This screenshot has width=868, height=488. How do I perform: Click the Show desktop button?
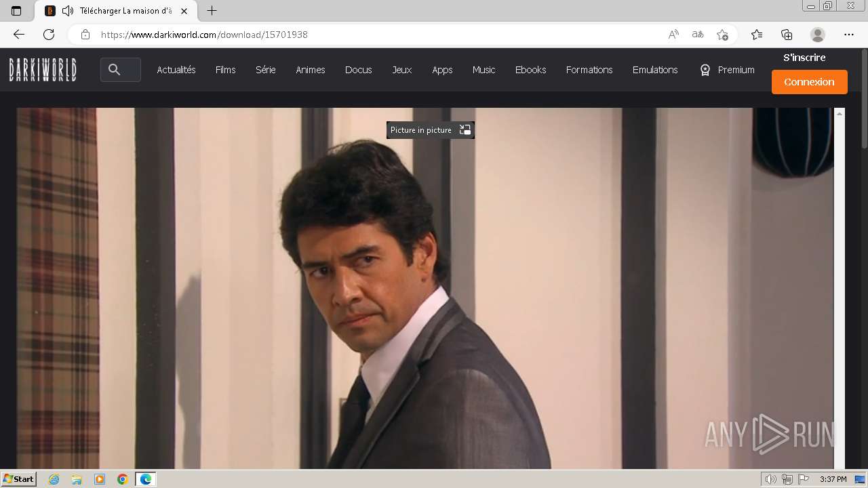[860, 479]
